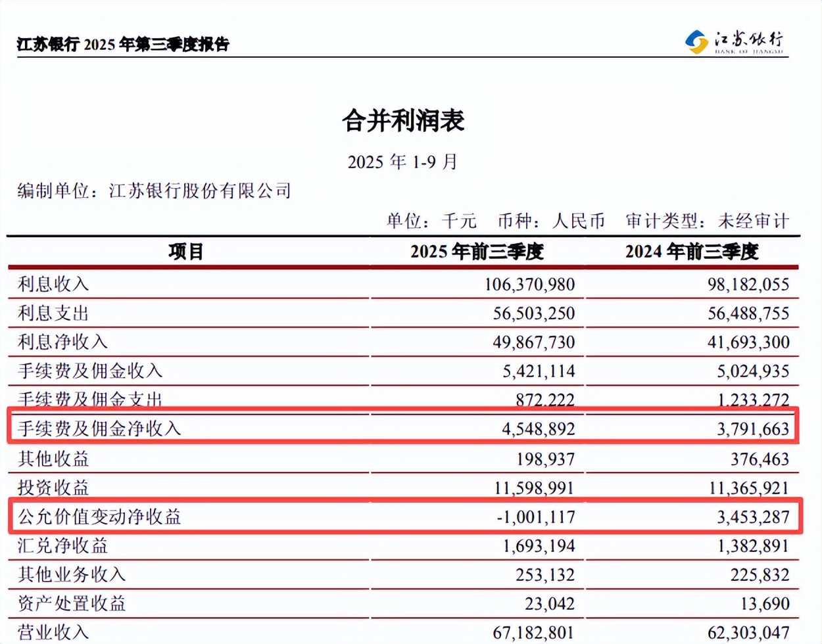Viewport: 822px width, 644px height.
Task: Click the value 5,421,114
Action: (539, 371)
